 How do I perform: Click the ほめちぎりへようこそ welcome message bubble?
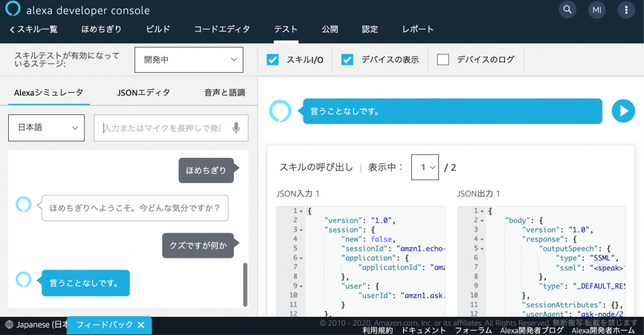[x=134, y=208]
